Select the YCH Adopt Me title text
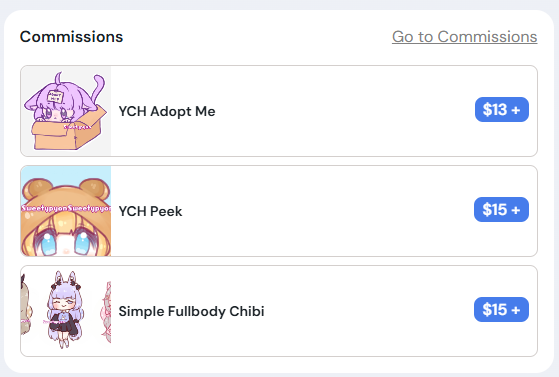 tap(167, 111)
